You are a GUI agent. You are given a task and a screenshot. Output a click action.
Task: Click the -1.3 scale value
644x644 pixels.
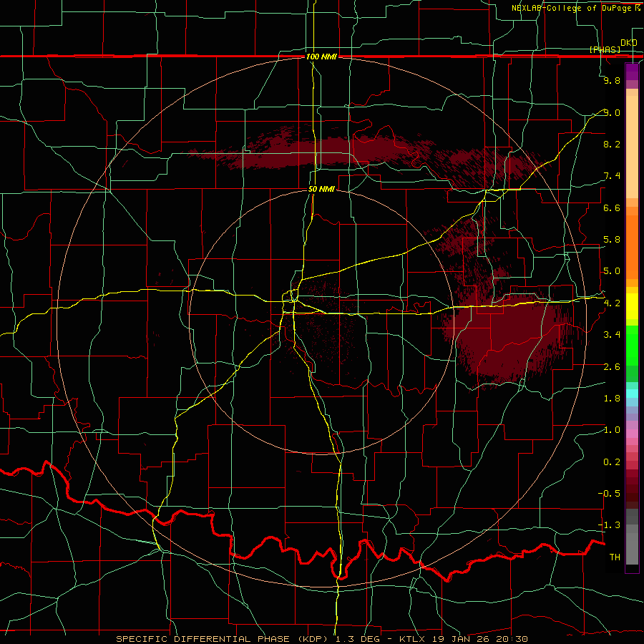[x=609, y=525]
